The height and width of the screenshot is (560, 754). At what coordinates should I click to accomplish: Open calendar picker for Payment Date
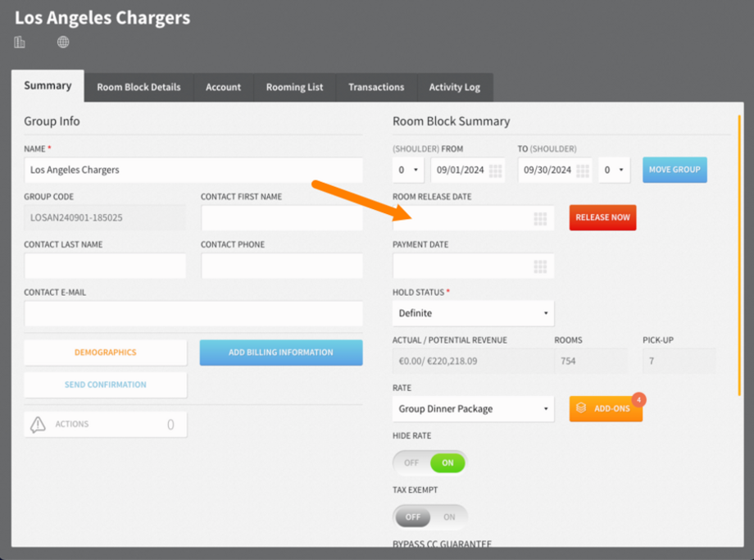click(x=540, y=266)
